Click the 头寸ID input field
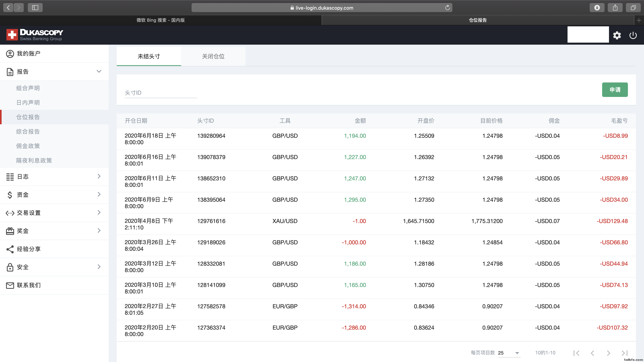The height and width of the screenshot is (362, 644). pyautogui.click(x=161, y=93)
